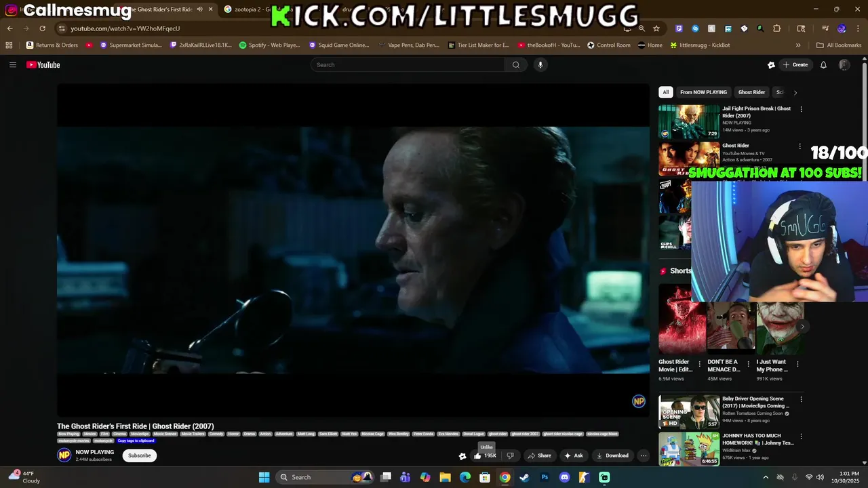The height and width of the screenshot is (488, 868).
Task: Open more actions ellipsis under video
Action: pyautogui.click(x=644, y=455)
